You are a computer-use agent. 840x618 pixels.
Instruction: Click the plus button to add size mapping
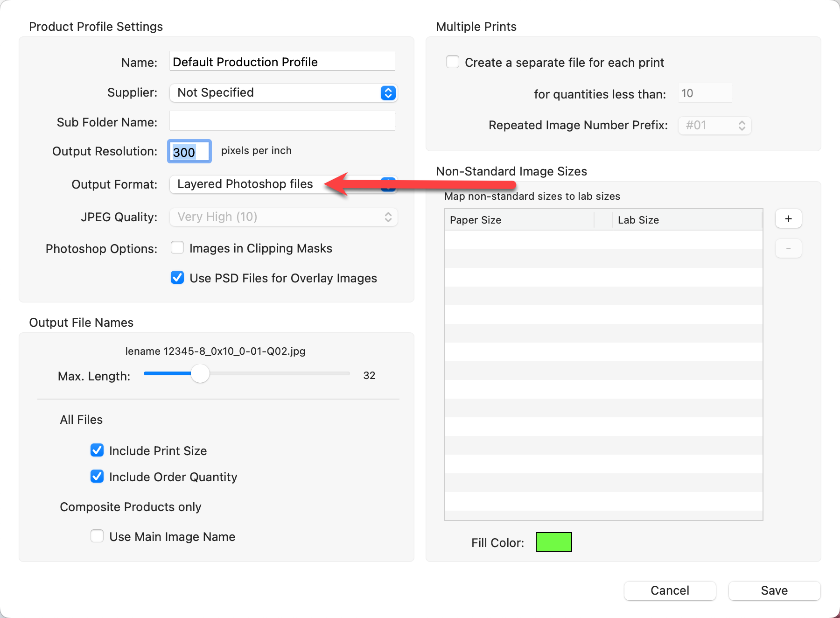788,219
